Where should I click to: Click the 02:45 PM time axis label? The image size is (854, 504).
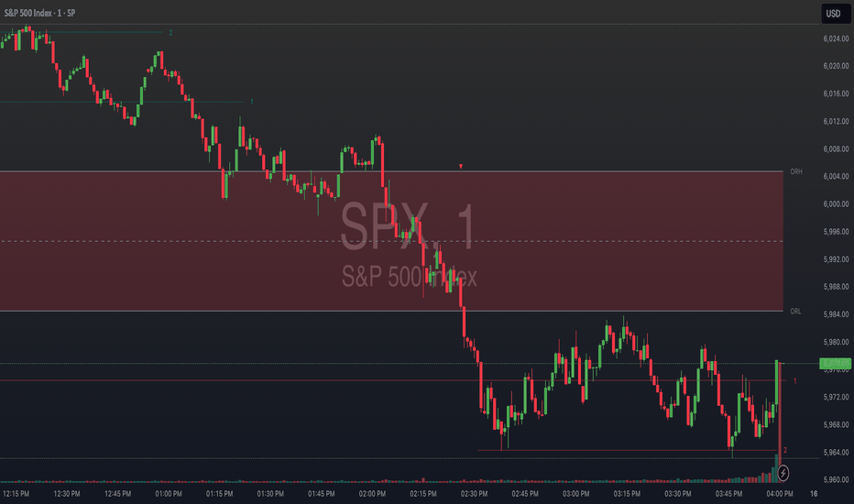pyautogui.click(x=525, y=494)
